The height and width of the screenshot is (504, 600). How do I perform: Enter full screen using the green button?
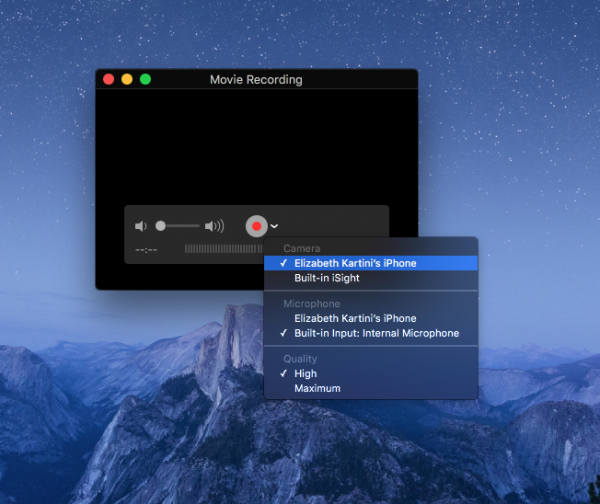(145, 79)
